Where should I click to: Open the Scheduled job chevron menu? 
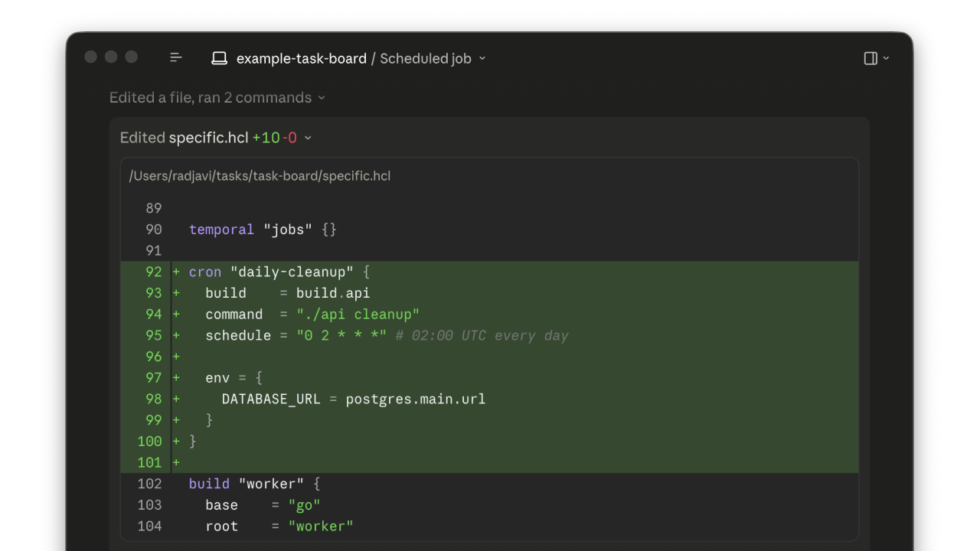(482, 58)
